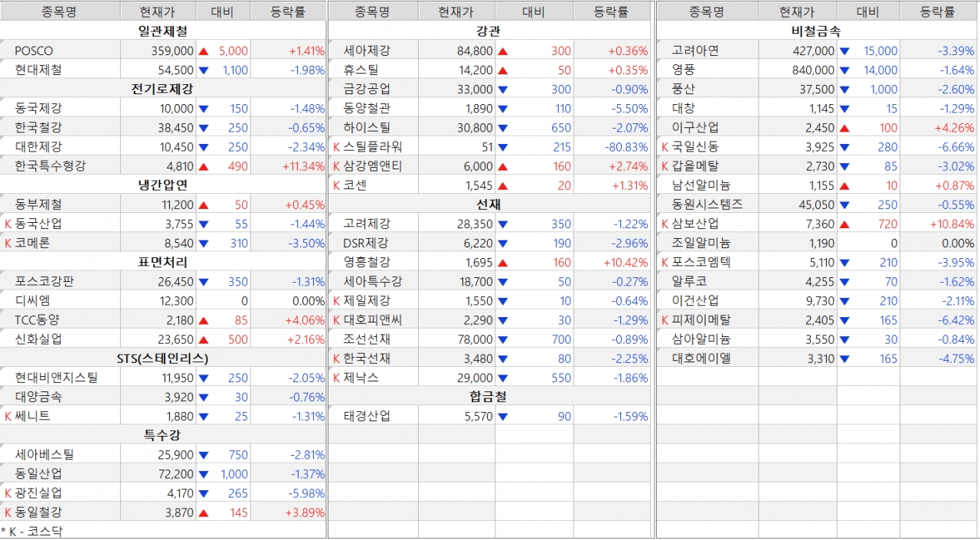Select the STS(스테인리스) group header
The width and height of the screenshot is (980, 540).
pyautogui.click(x=162, y=358)
